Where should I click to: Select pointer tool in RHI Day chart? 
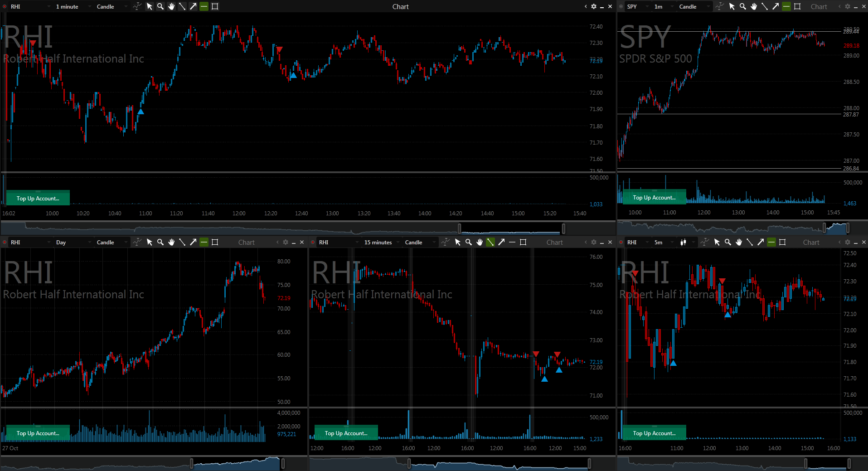click(150, 242)
